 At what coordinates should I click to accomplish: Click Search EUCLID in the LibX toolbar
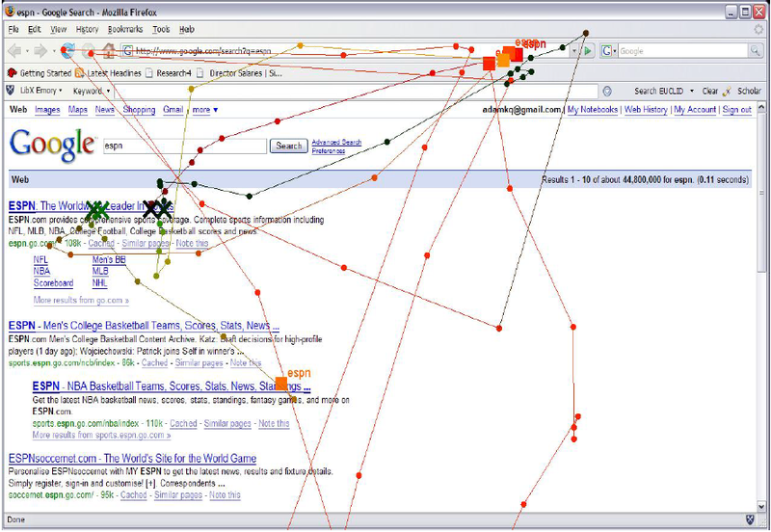coord(658,91)
